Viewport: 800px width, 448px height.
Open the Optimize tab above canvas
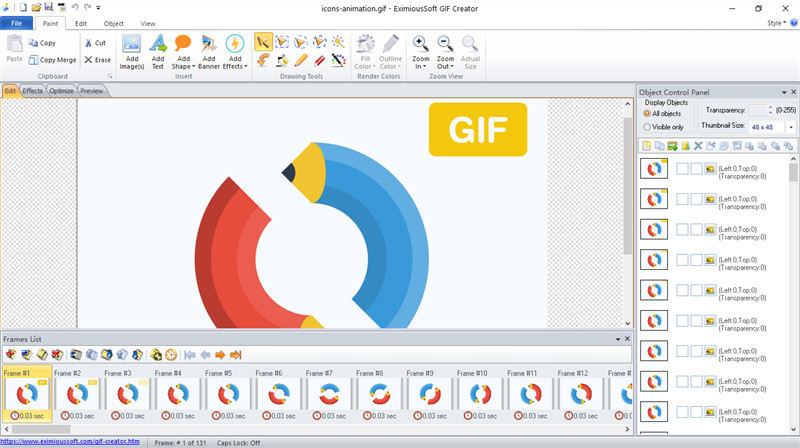[x=61, y=91]
